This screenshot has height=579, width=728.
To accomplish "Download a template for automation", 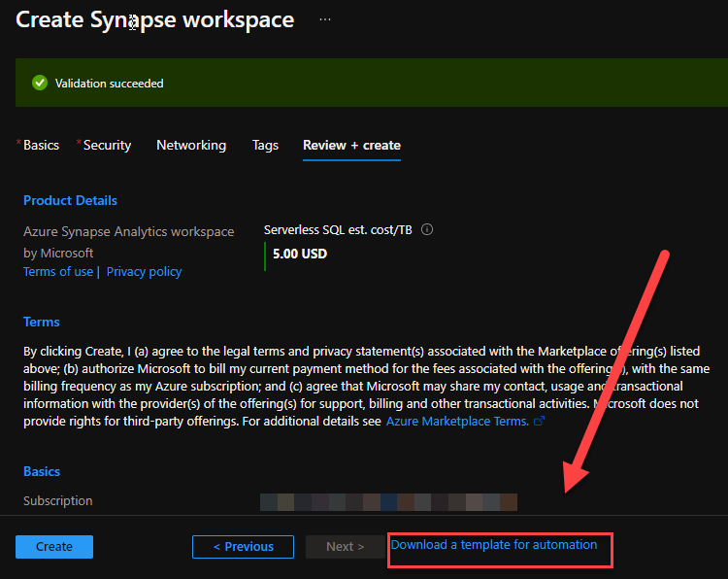I will point(494,545).
